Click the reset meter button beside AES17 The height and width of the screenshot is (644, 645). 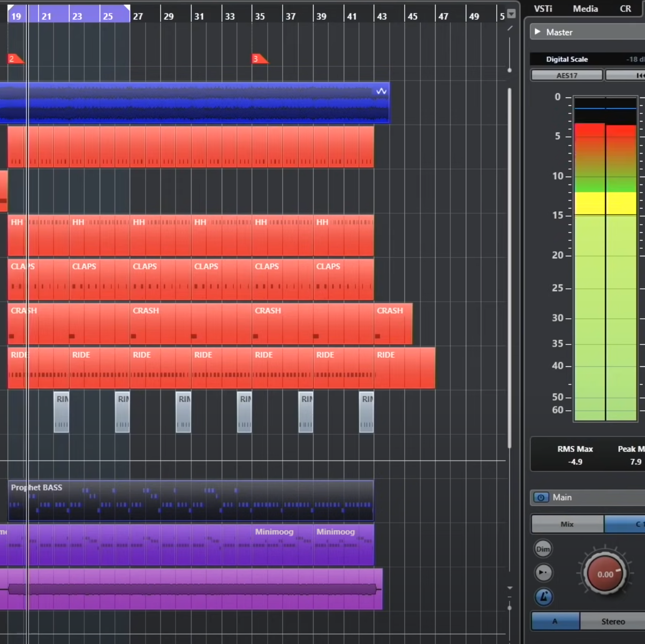point(625,75)
